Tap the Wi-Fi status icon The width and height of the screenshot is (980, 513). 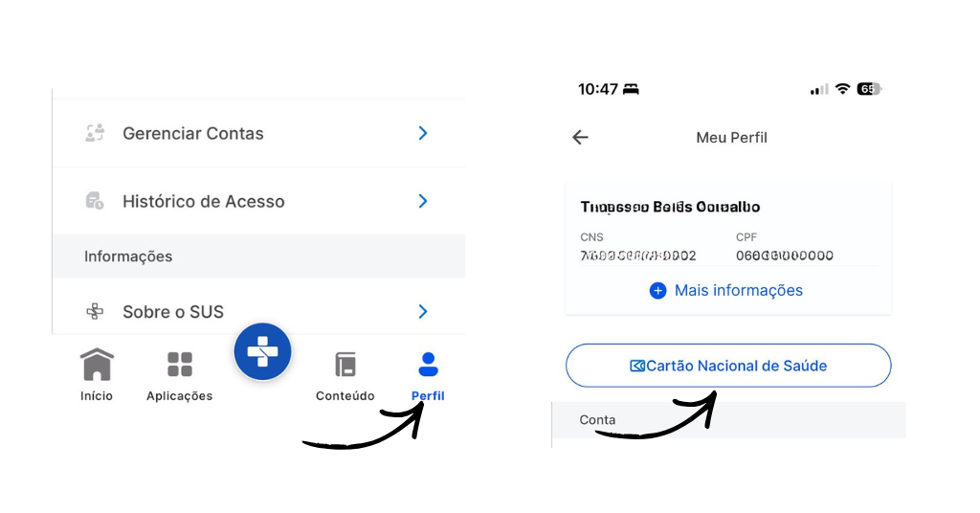click(x=842, y=89)
